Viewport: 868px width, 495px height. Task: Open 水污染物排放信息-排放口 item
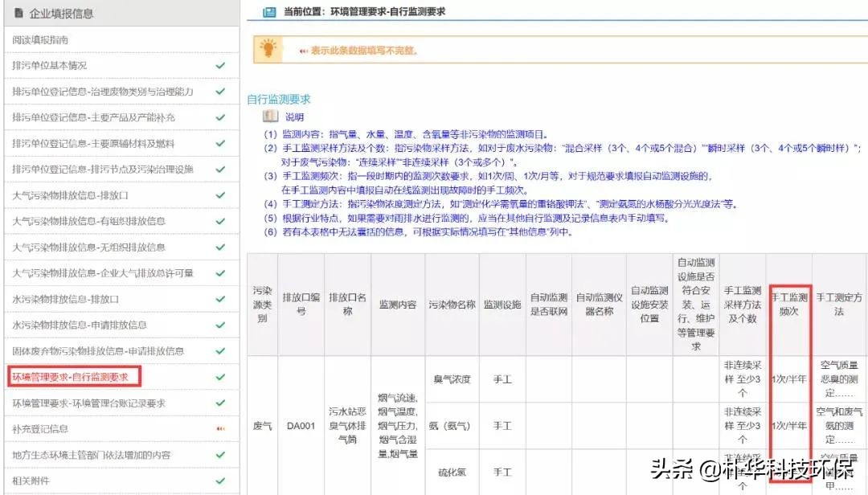[65, 299]
